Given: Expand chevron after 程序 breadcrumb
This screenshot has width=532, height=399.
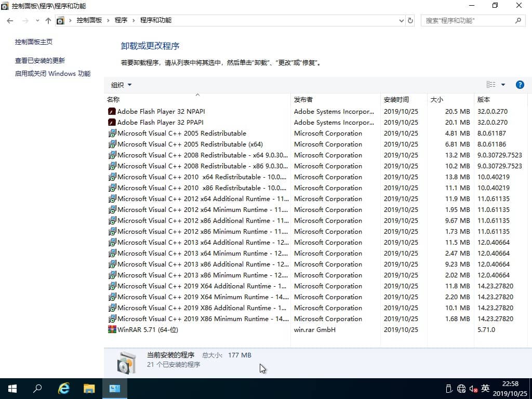Looking at the screenshot, I should [134, 21].
